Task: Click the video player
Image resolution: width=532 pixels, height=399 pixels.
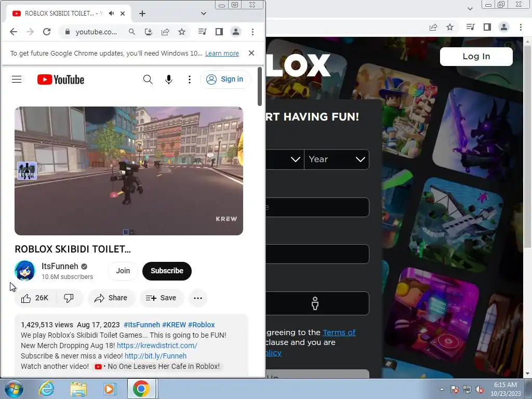Action: click(x=129, y=170)
